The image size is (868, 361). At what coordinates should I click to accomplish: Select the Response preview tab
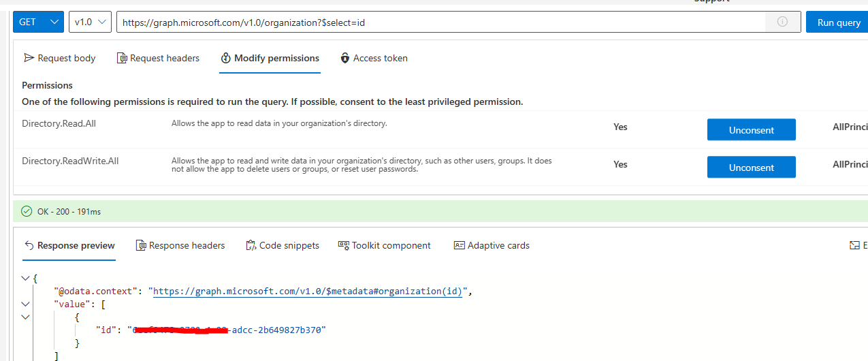coord(69,245)
